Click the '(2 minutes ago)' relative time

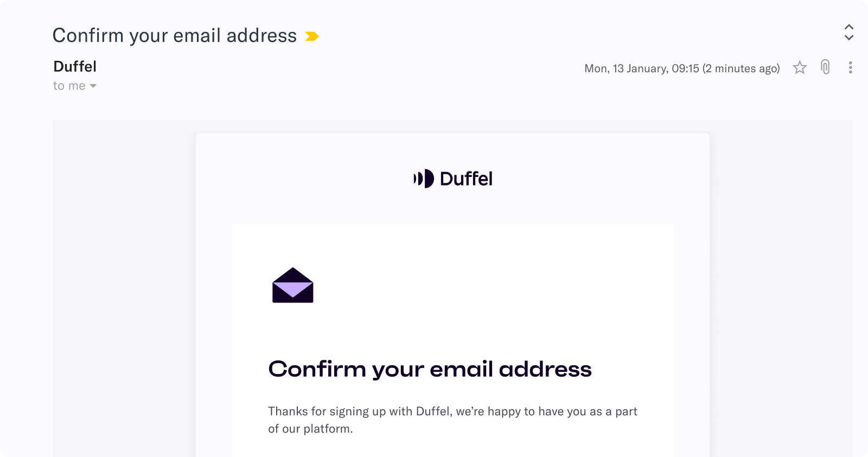[741, 68]
